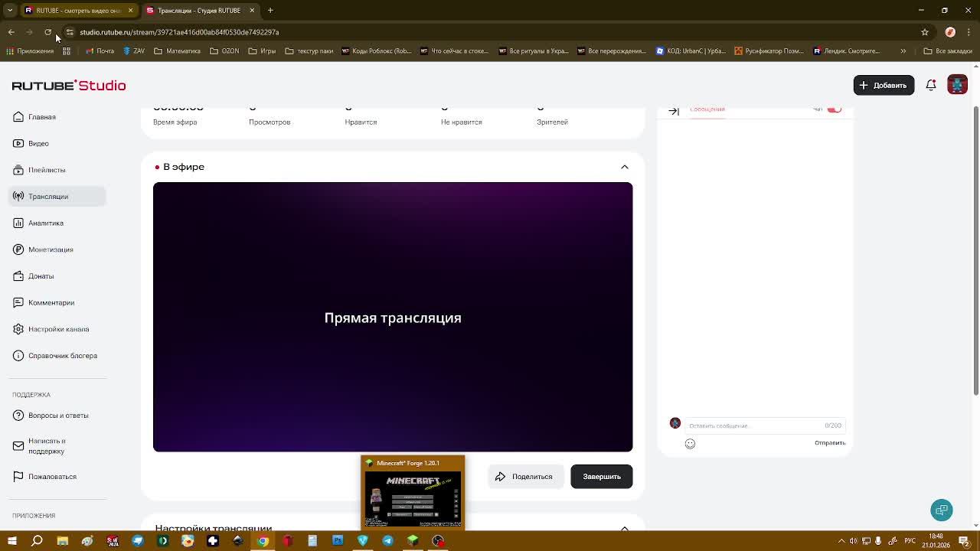
Task: Click the Пожаловаться flag icon
Action: [18, 477]
